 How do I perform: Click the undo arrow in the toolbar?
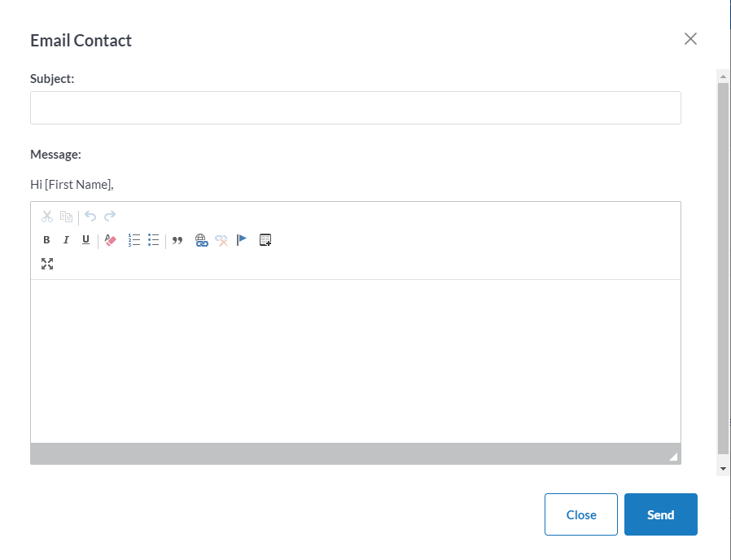point(90,217)
